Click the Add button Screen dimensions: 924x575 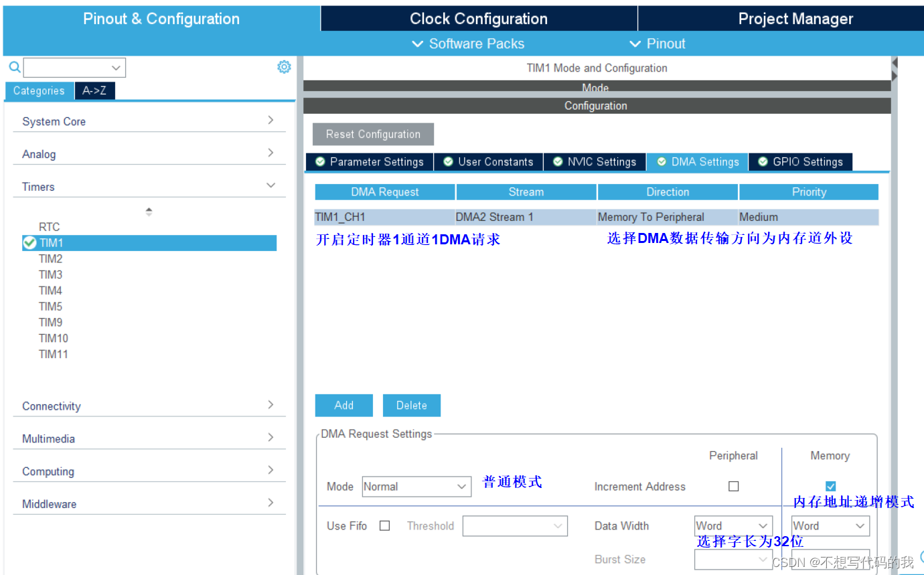pos(344,405)
